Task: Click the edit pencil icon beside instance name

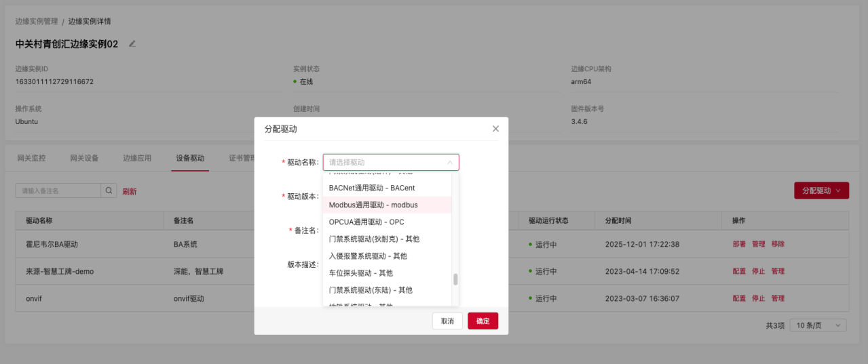Action: pos(132,44)
